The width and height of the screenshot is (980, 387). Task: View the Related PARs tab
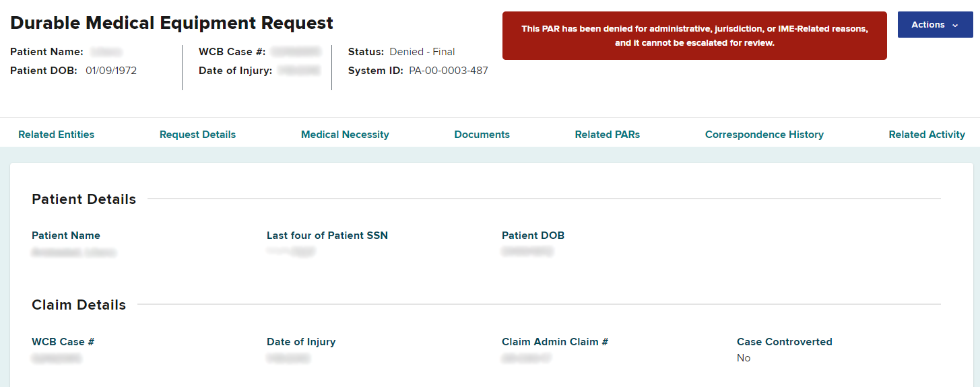tap(607, 135)
